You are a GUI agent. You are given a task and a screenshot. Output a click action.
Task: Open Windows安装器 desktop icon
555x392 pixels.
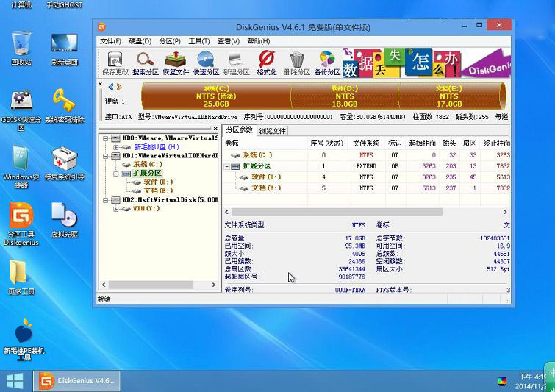pyautogui.click(x=21, y=167)
